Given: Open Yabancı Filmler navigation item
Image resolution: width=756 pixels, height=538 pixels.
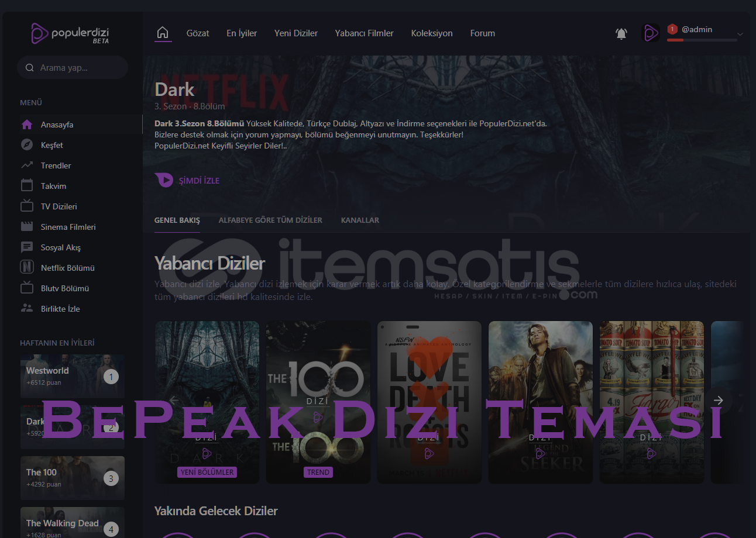Looking at the screenshot, I should pos(364,33).
